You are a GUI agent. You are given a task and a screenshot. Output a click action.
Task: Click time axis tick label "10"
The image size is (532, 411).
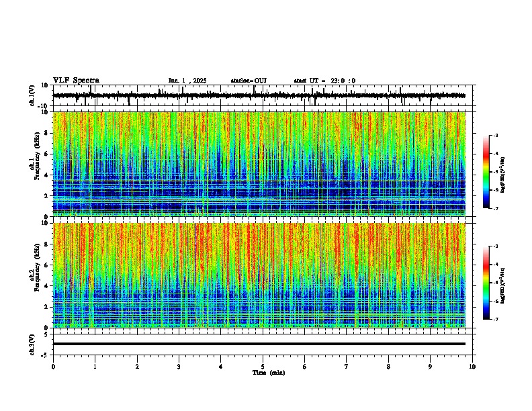472,367
